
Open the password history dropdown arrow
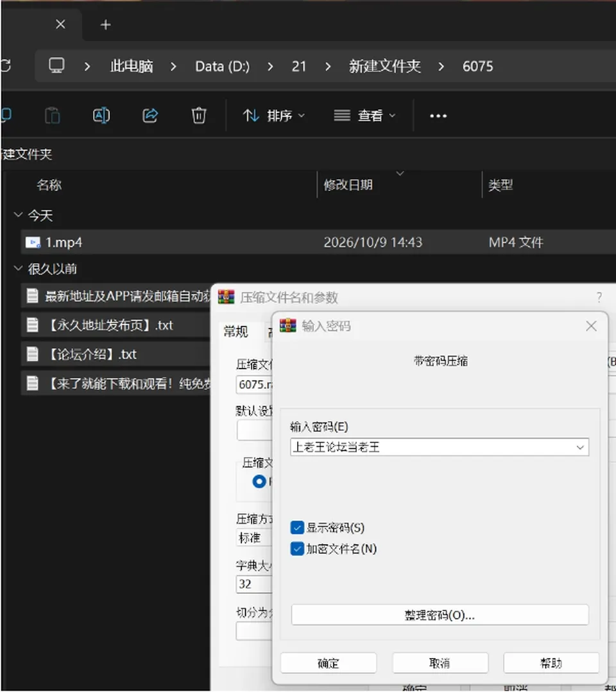coord(580,447)
